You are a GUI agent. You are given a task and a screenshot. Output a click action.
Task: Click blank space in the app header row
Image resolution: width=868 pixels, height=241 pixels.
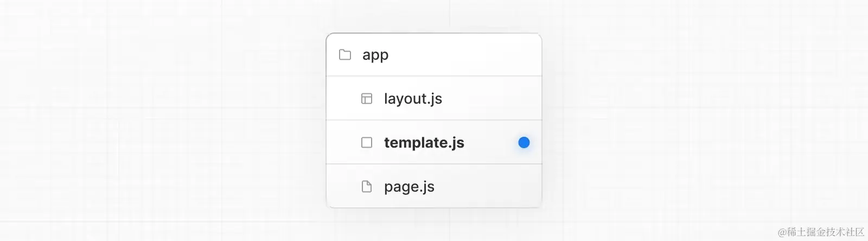(x=461, y=55)
